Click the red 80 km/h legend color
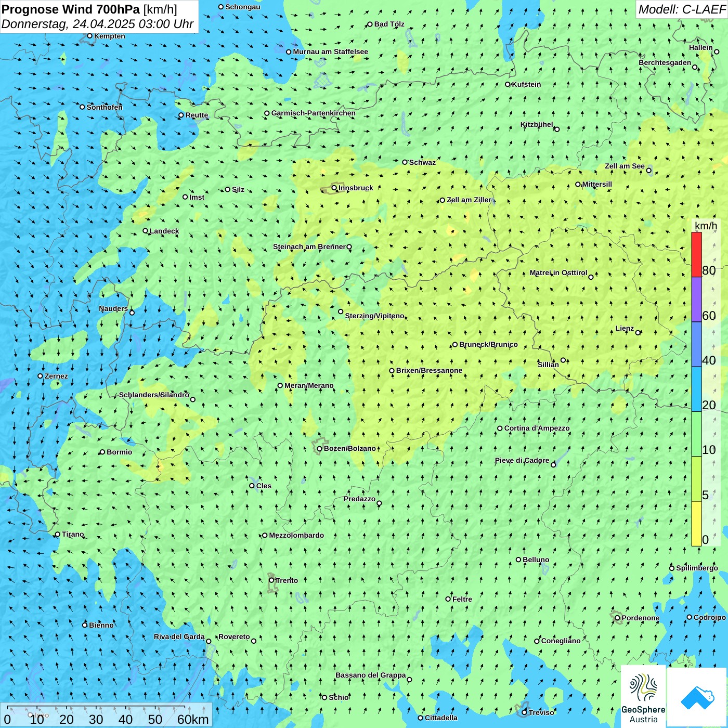This screenshot has width=728, height=728. (x=696, y=254)
